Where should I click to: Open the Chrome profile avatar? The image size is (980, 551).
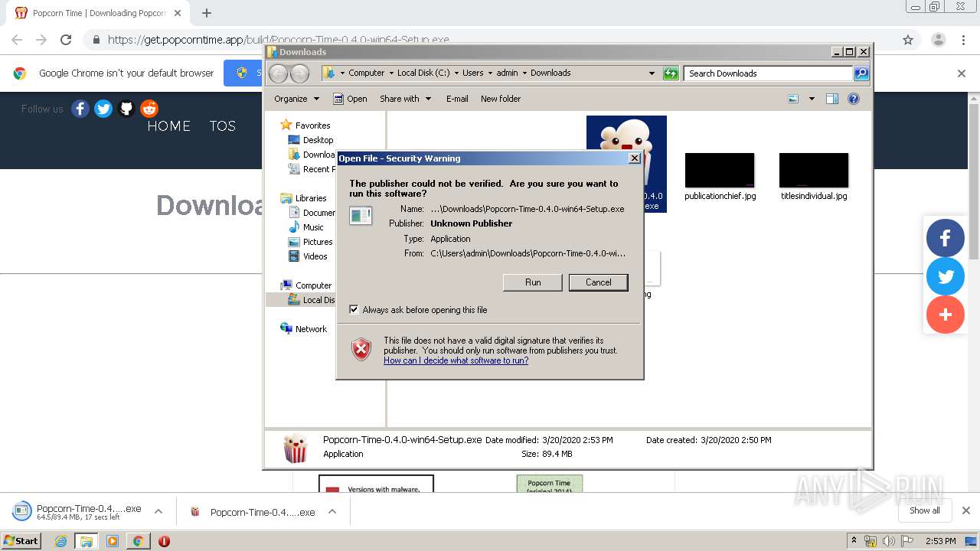tap(939, 40)
